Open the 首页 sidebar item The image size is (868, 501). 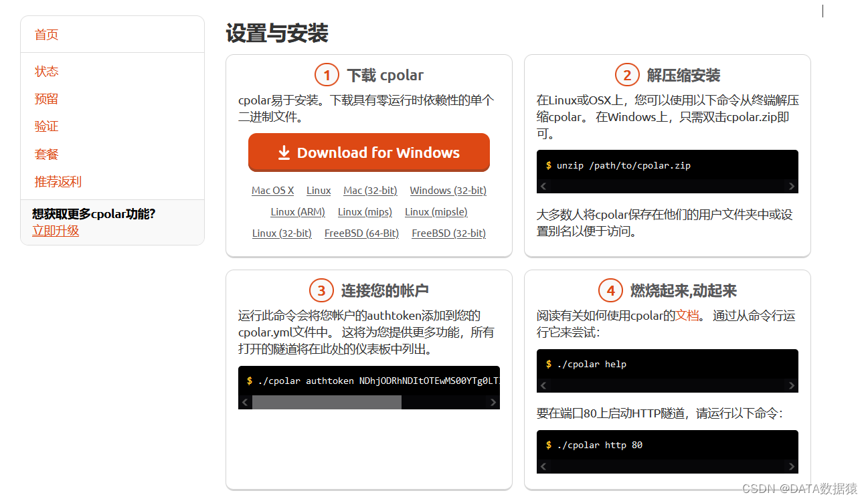point(46,35)
